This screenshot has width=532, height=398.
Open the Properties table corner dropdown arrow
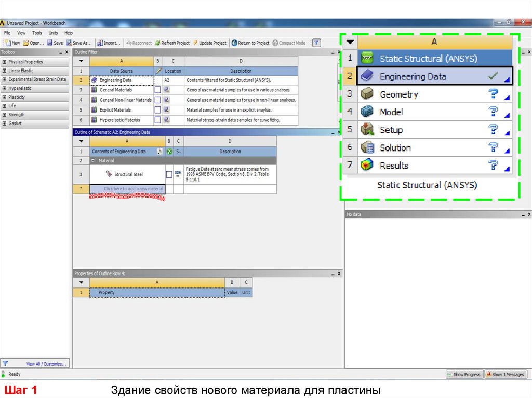click(x=81, y=282)
